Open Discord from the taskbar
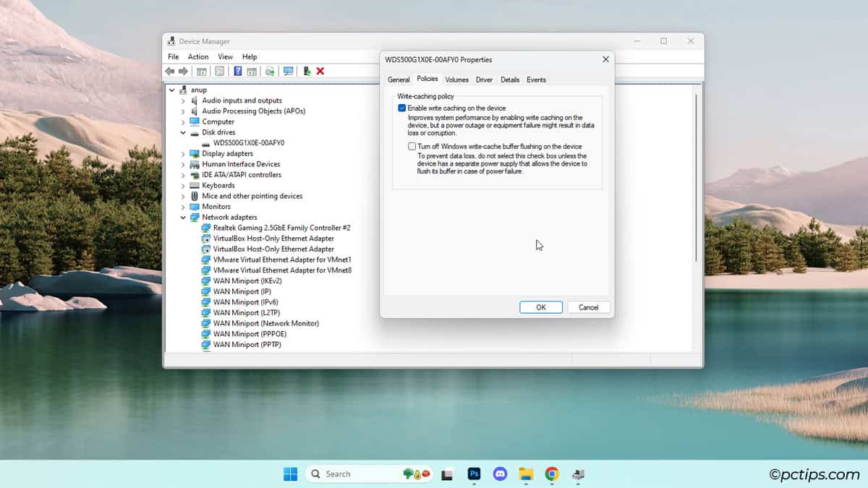This screenshot has height=488, width=868. [x=500, y=474]
